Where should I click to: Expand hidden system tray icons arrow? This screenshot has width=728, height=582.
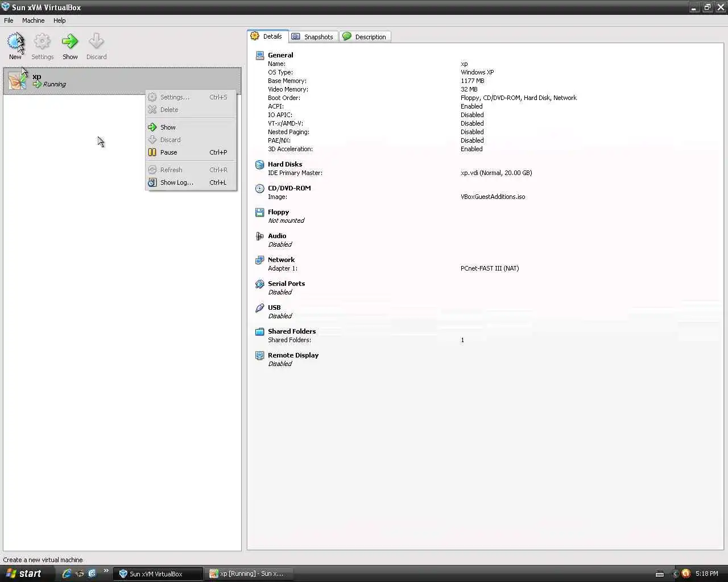[675, 573]
